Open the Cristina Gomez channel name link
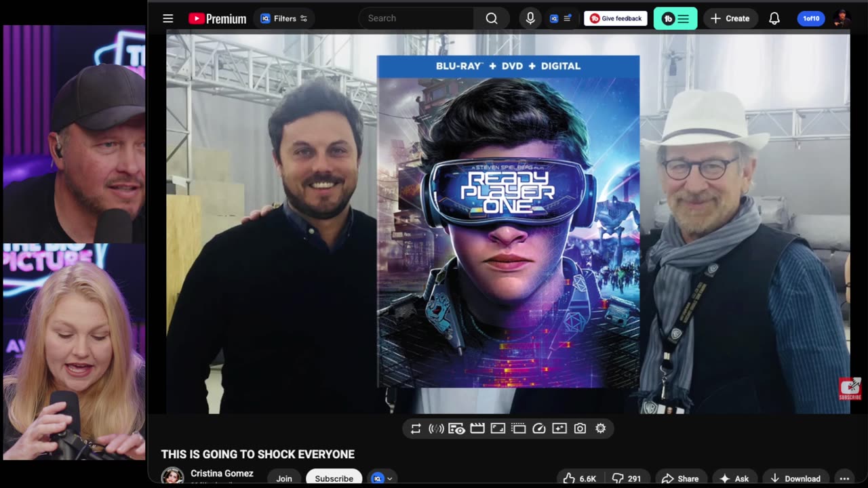Screen dimensions: 868x488 click(222, 473)
